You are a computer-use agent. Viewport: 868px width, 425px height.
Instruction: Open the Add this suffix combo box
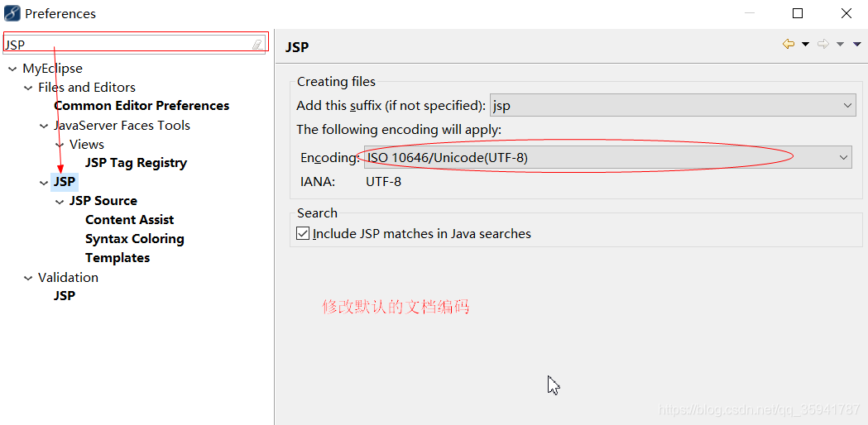click(x=674, y=106)
